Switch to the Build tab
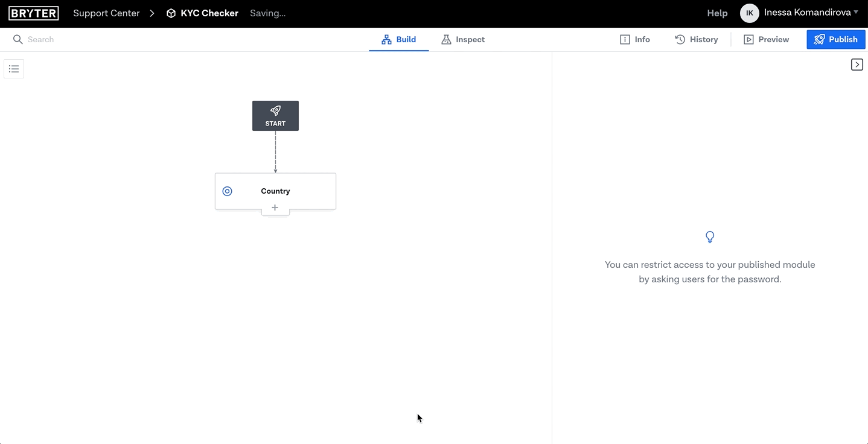Viewport: 868px width, 444px height. (399, 40)
